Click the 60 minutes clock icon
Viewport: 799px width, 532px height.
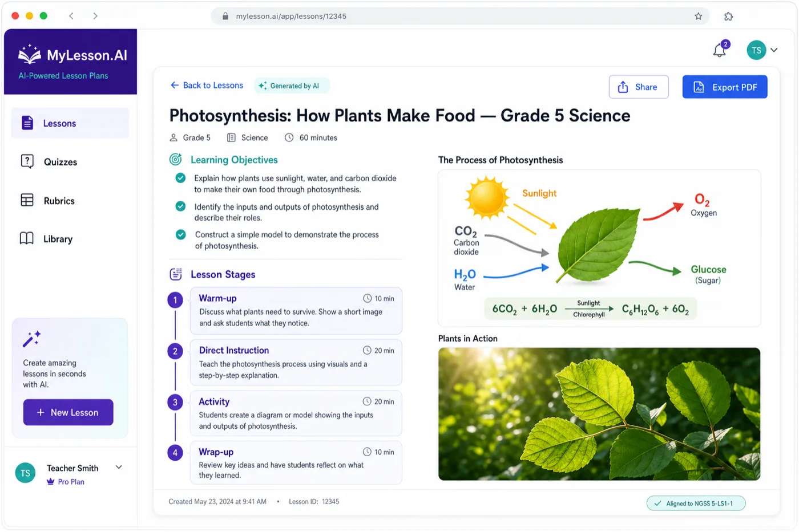289,137
